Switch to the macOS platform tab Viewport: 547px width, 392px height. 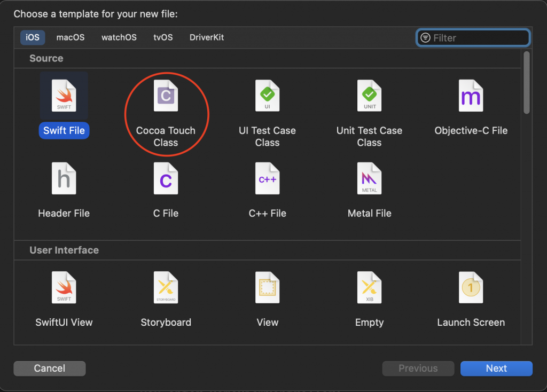pyautogui.click(x=71, y=37)
